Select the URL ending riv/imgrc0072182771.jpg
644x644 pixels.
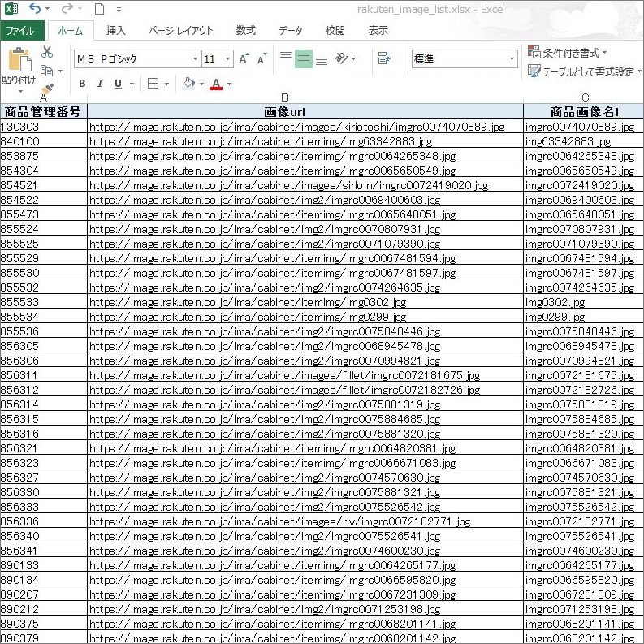pos(305,521)
